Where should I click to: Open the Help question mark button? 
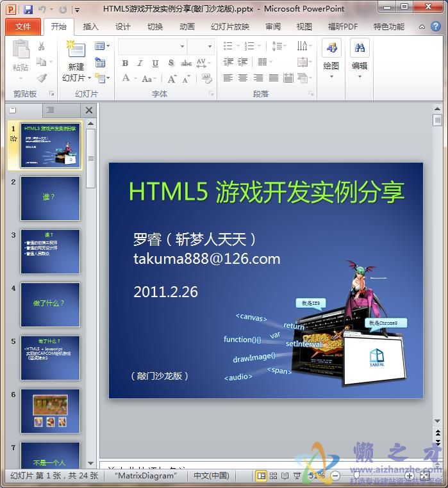pyautogui.click(x=436, y=27)
